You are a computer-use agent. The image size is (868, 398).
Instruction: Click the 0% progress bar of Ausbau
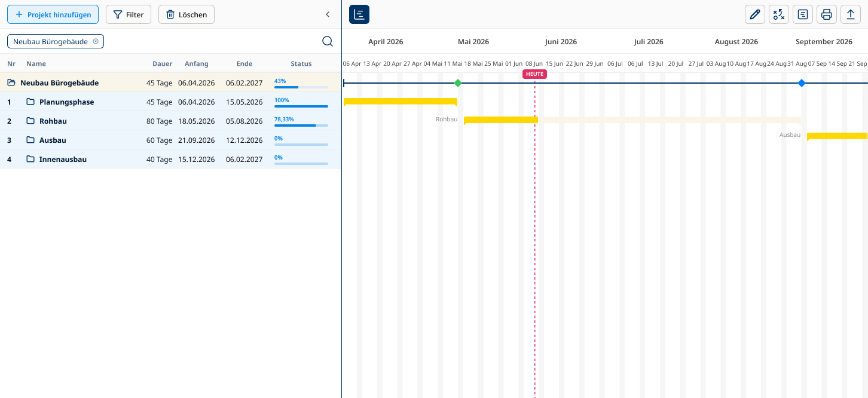[301, 144]
